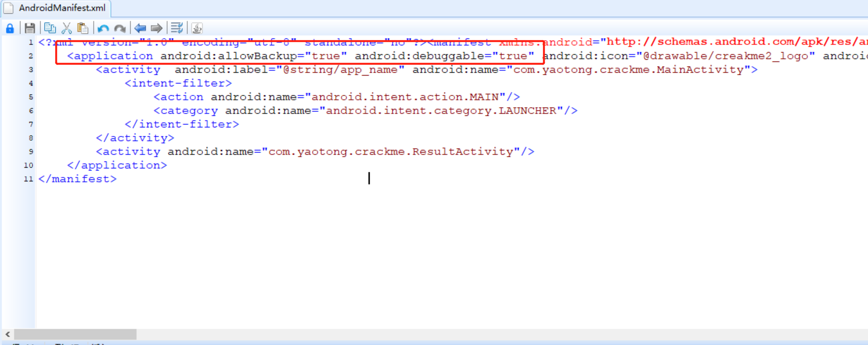Screen dimensions: 868x345
Task: Click line number 3 in the gutter
Action: 31,70
